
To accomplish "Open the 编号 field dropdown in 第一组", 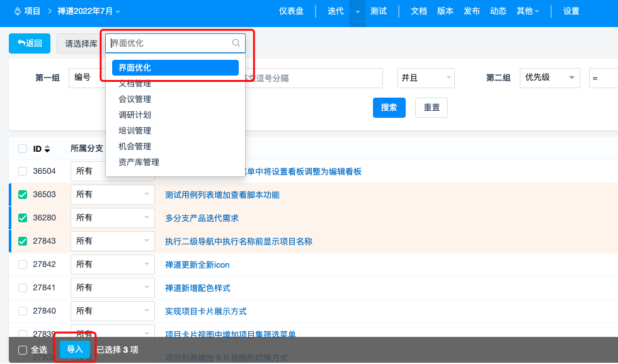I will [87, 77].
